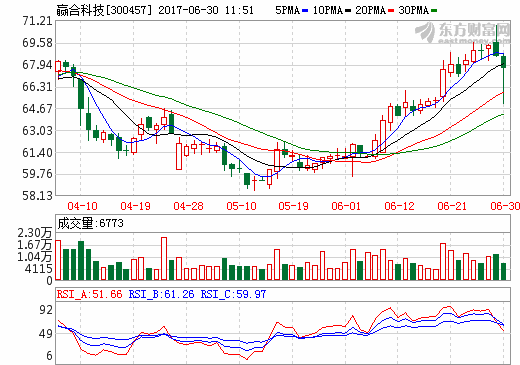
Task: Click the 66.31 price axis label
Action: [37, 87]
